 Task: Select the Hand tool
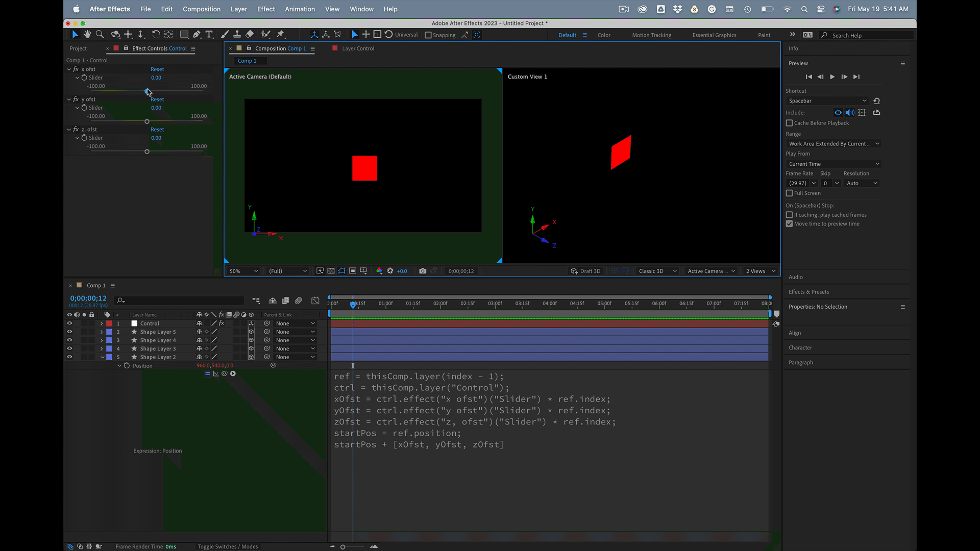(87, 34)
